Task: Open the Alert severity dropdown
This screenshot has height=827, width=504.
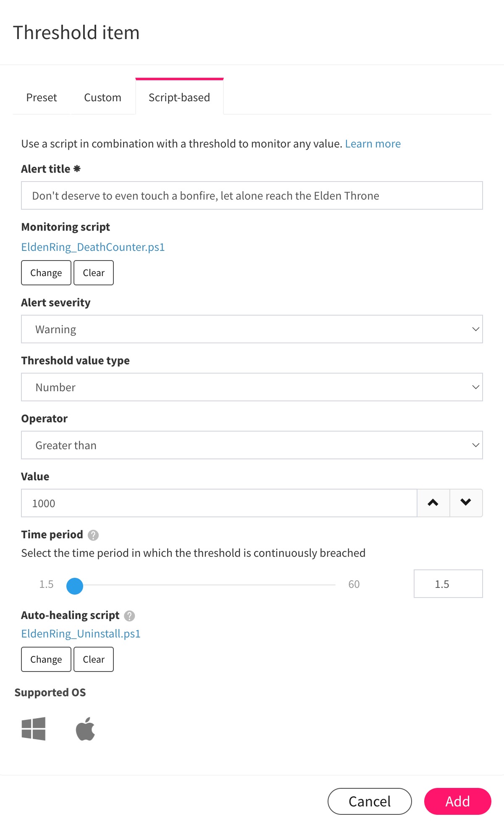Action: pyautogui.click(x=252, y=329)
